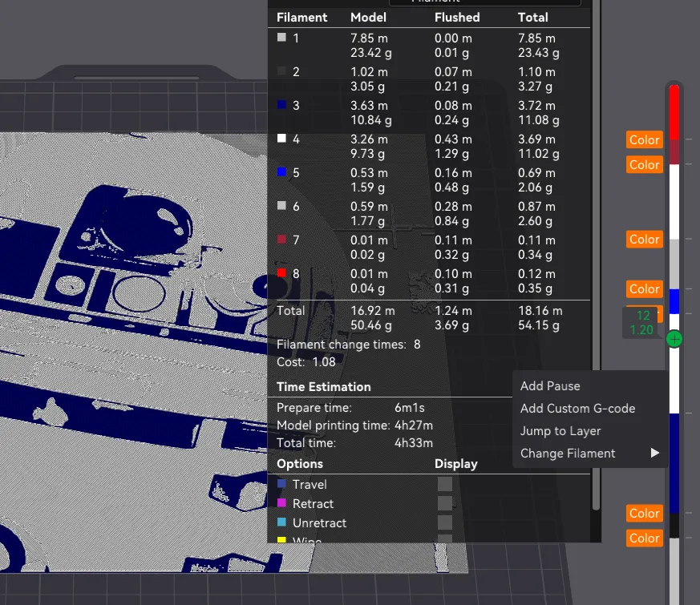This screenshot has width=700, height=605.
Task: Click total model length 16.92 m
Action: click(x=372, y=311)
